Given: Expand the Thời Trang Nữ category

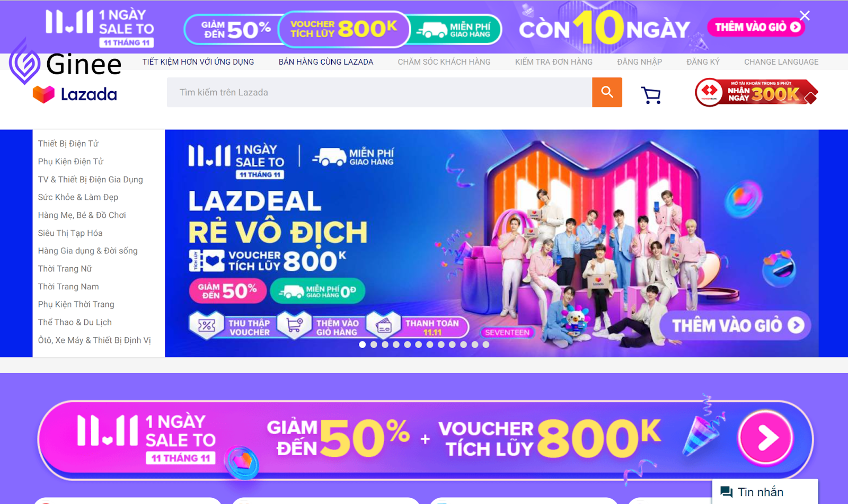Looking at the screenshot, I should coord(65,269).
